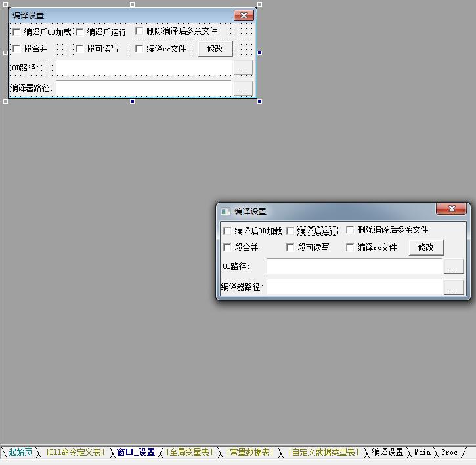Open the [Dll命令定义表] tab

76,452
